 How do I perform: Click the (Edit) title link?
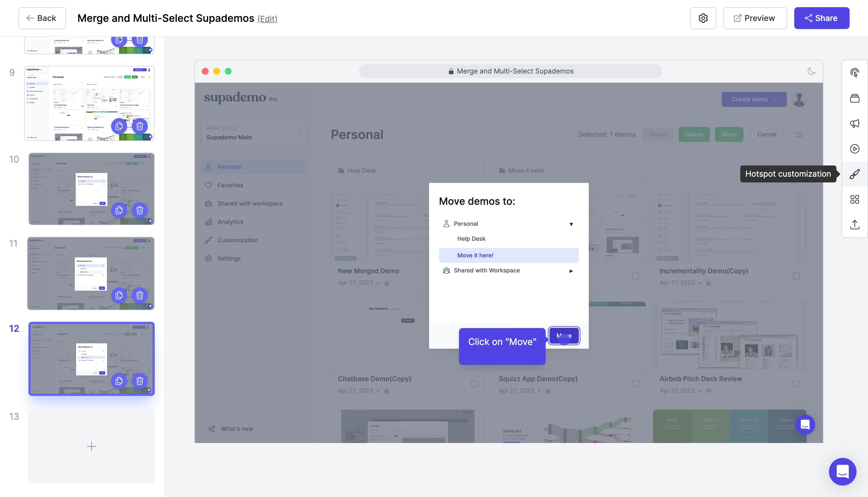267,19
